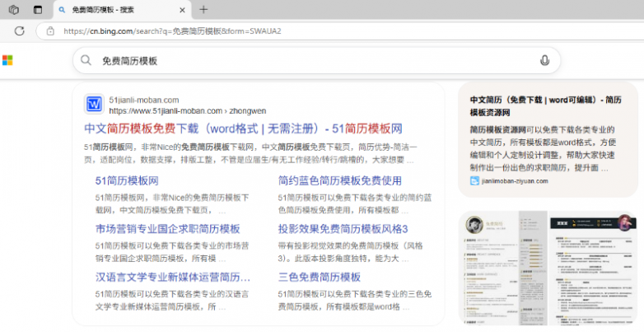Open the 汉语言文学专业新媒体运营简历 sublink
This screenshot has width=644, height=332.
pos(172,277)
